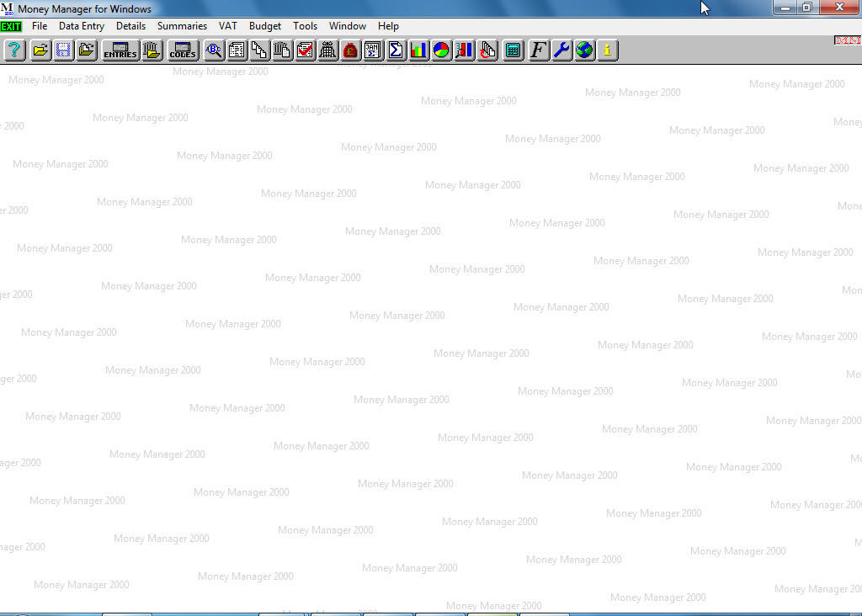Screen dimensions: 862x616
Task: Minimize the Money Manager window
Action: pos(785,8)
